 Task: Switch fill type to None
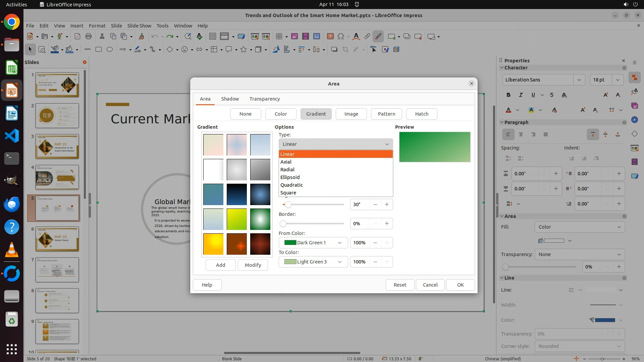coord(245,114)
